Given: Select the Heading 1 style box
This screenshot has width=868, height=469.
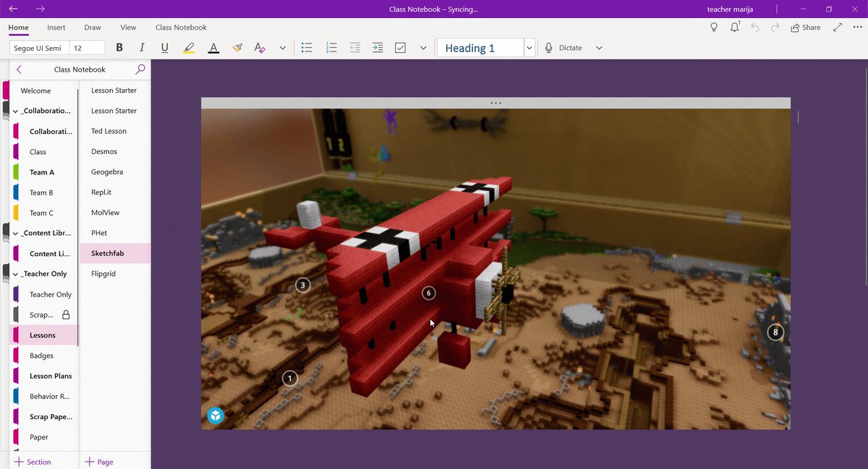Looking at the screenshot, I should (x=480, y=48).
